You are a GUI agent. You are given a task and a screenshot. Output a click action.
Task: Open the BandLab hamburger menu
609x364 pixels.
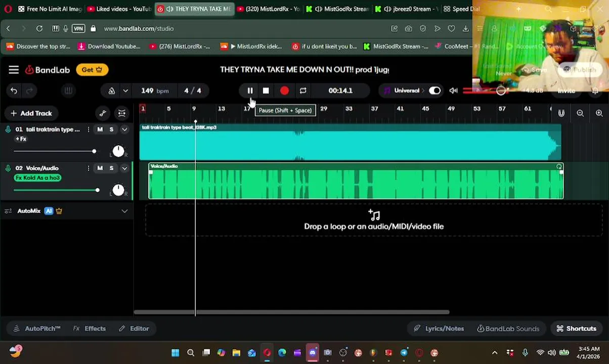coord(14,70)
